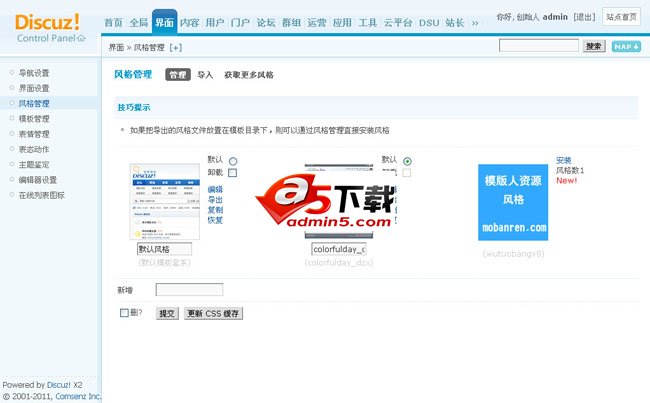
Task: Open the 内容 top menu
Action: [x=189, y=22]
